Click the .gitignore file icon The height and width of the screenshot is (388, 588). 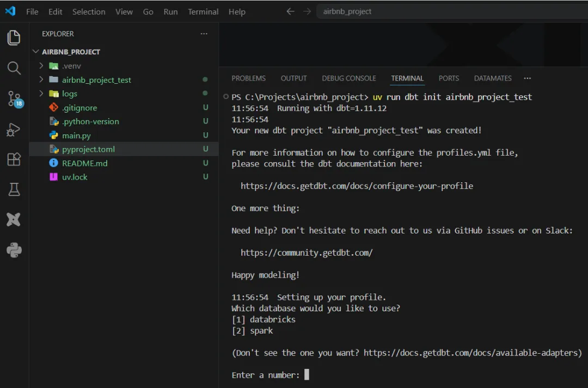pyautogui.click(x=53, y=108)
